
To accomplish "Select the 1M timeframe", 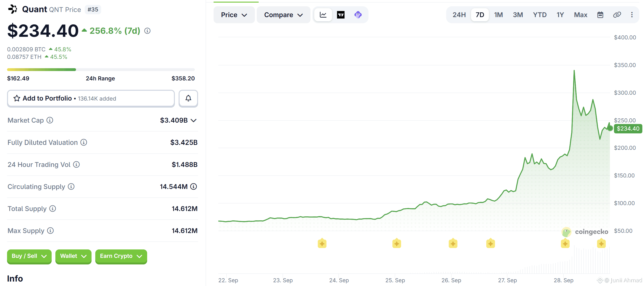I will click(498, 15).
